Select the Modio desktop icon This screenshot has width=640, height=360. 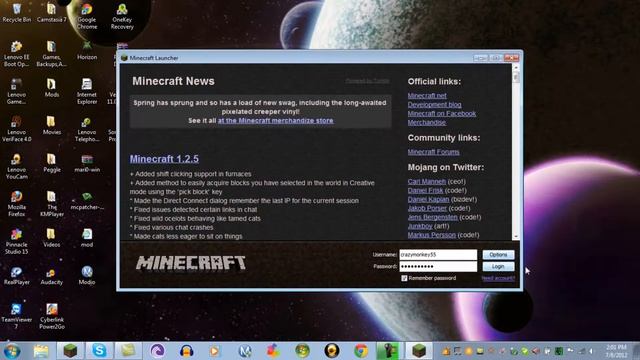[87, 275]
